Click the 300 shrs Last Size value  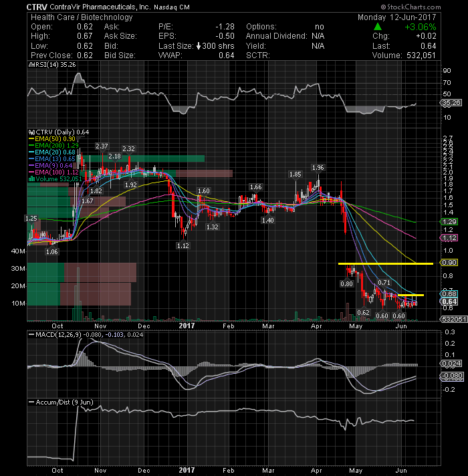(x=218, y=46)
